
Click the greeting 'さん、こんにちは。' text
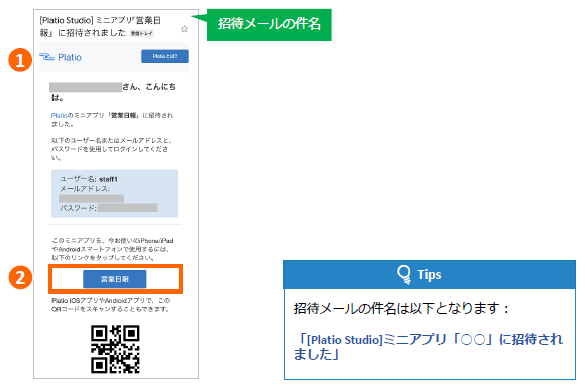pos(113,92)
